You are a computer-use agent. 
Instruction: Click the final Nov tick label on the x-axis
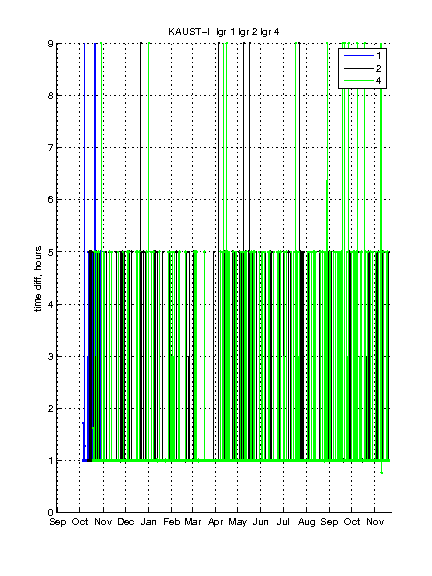pos(375,522)
